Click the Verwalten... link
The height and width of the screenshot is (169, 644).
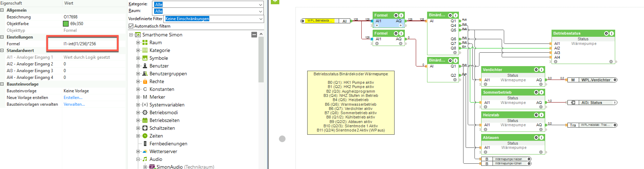(x=74, y=104)
